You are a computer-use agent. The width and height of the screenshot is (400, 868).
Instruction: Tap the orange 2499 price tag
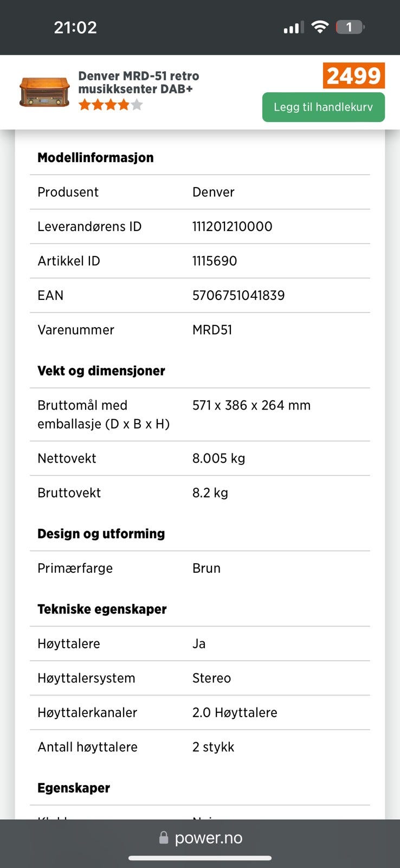click(353, 75)
